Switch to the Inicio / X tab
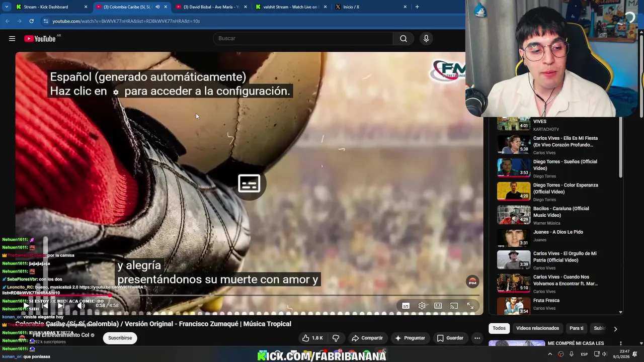This screenshot has height=362, width=644. [x=371, y=7]
